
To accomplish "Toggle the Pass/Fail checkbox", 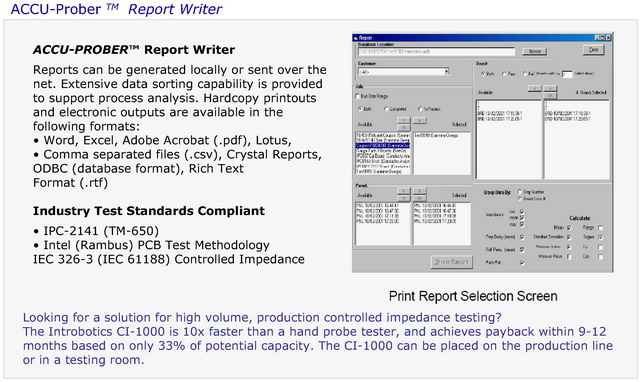I will tap(522, 262).
